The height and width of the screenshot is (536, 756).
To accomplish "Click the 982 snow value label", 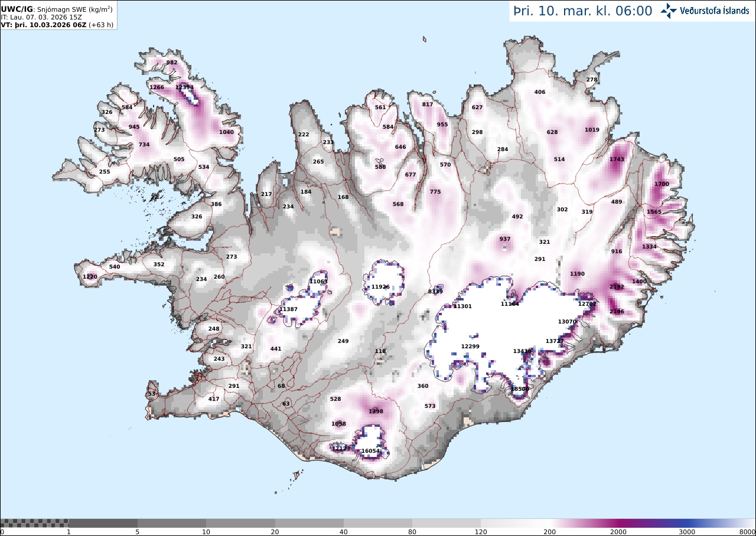I will tap(172, 63).
